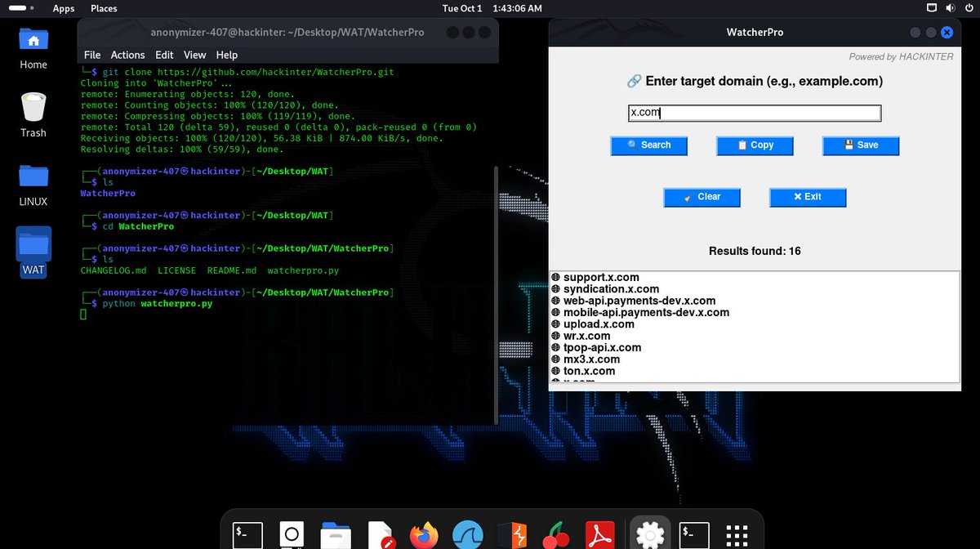Launch Adobe Acrobat Reader from the dock

pos(601,535)
